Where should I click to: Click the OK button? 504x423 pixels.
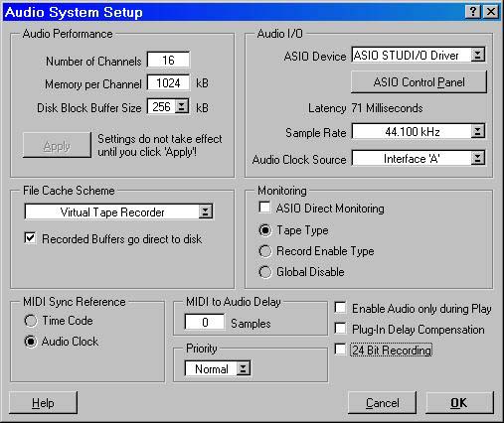click(x=459, y=403)
